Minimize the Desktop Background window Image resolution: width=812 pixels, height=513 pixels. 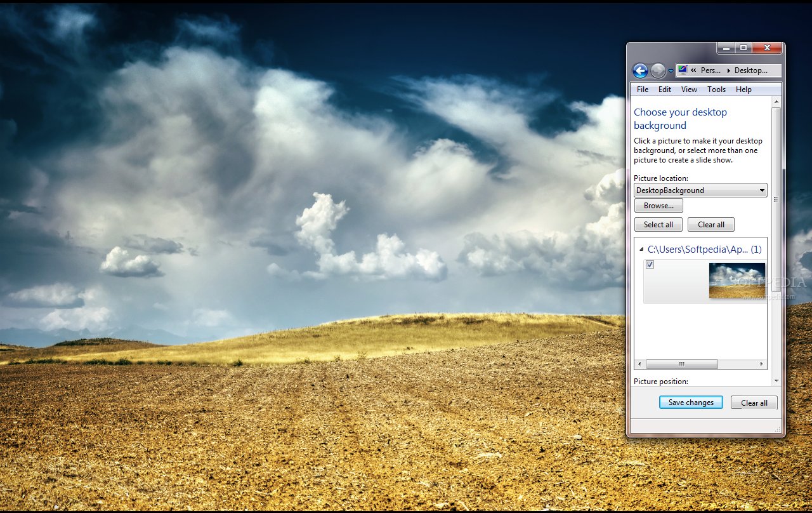point(726,48)
